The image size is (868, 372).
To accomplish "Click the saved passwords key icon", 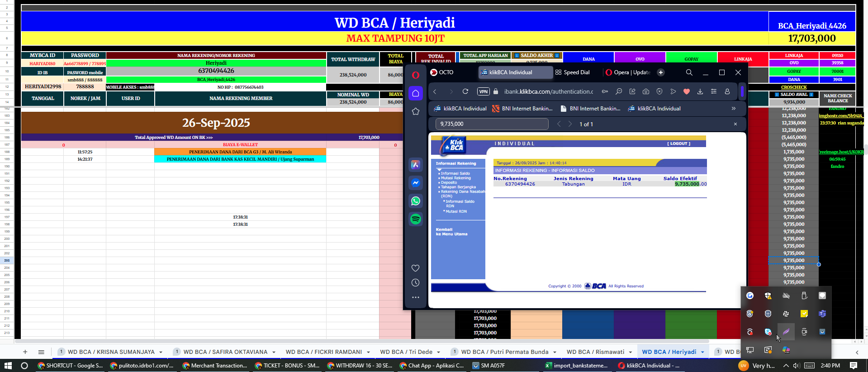I will pyautogui.click(x=605, y=91).
